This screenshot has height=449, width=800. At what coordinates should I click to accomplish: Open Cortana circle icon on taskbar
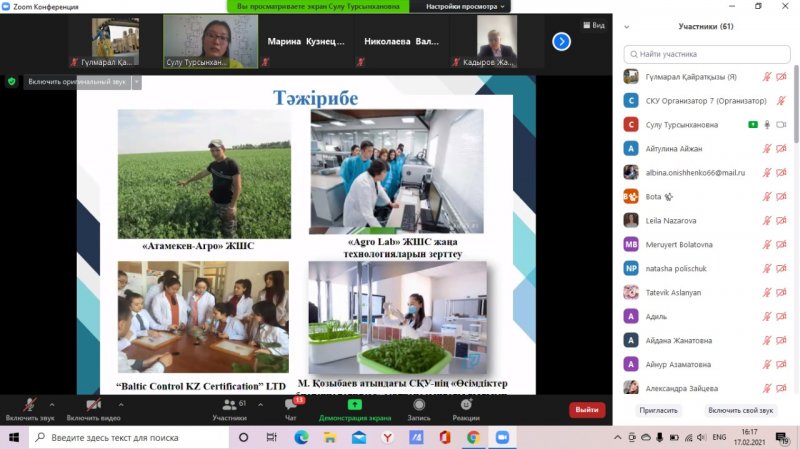click(x=243, y=437)
